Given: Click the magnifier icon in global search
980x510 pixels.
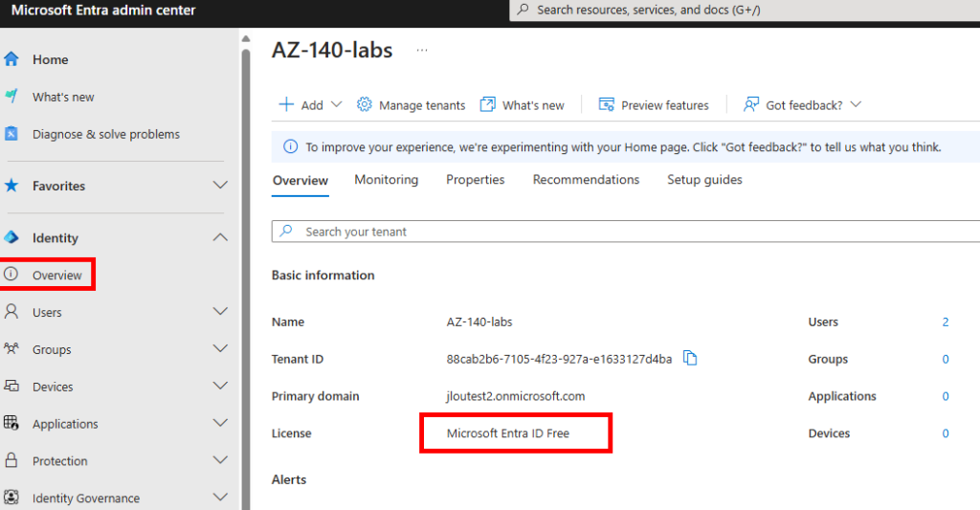Looking at the screenshot, I should coord(523,10).
